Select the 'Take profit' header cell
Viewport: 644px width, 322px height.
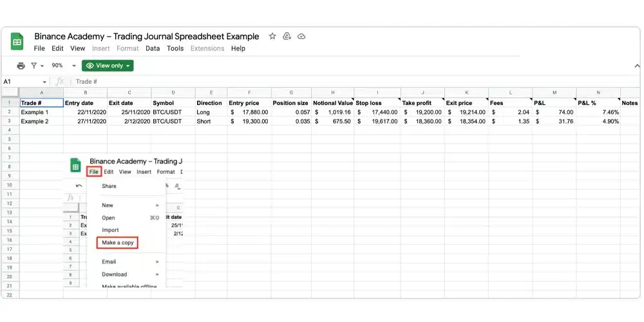click(422, 103)
